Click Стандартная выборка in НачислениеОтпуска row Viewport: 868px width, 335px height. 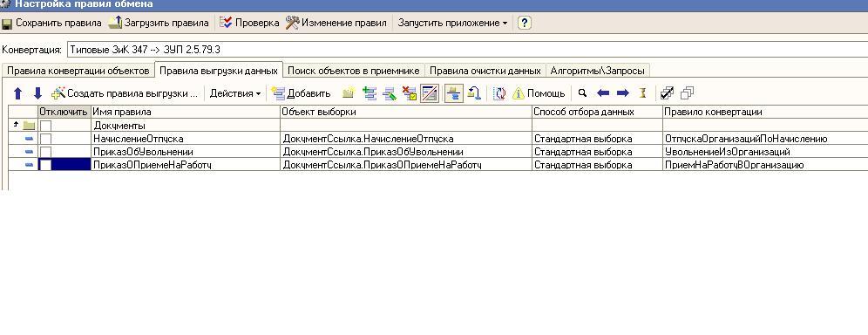pyautogui.click(x=597, y=139)
